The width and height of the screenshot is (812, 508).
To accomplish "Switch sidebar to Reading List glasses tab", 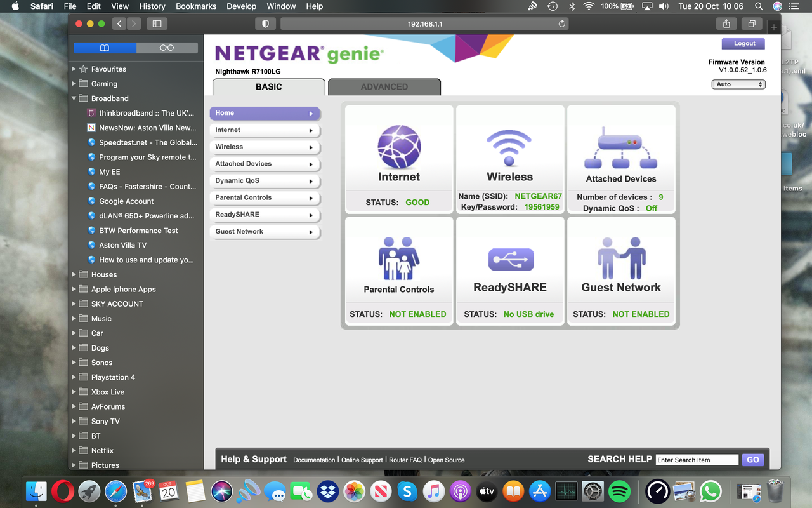I will (167, 48).
